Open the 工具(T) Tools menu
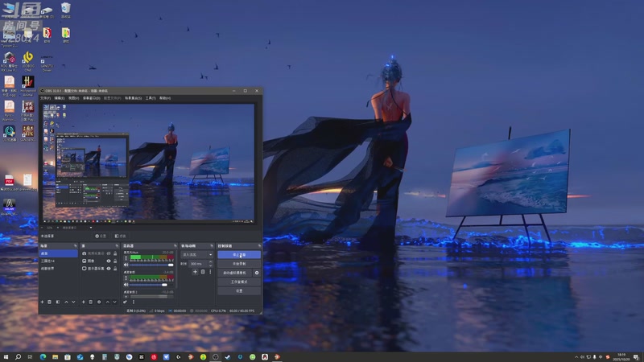 [151, 98]
